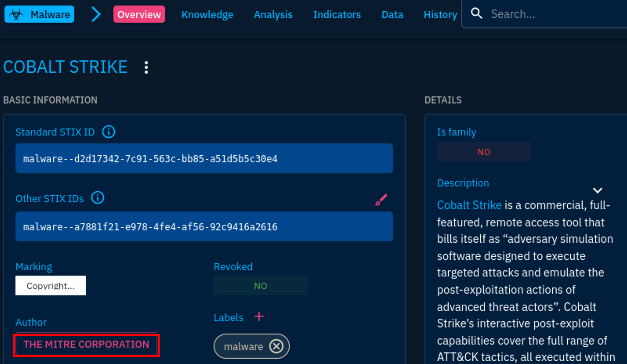Click the BASIC INFORMATION section heading
This screenshot has width=627, height=364.
[50, 100]
